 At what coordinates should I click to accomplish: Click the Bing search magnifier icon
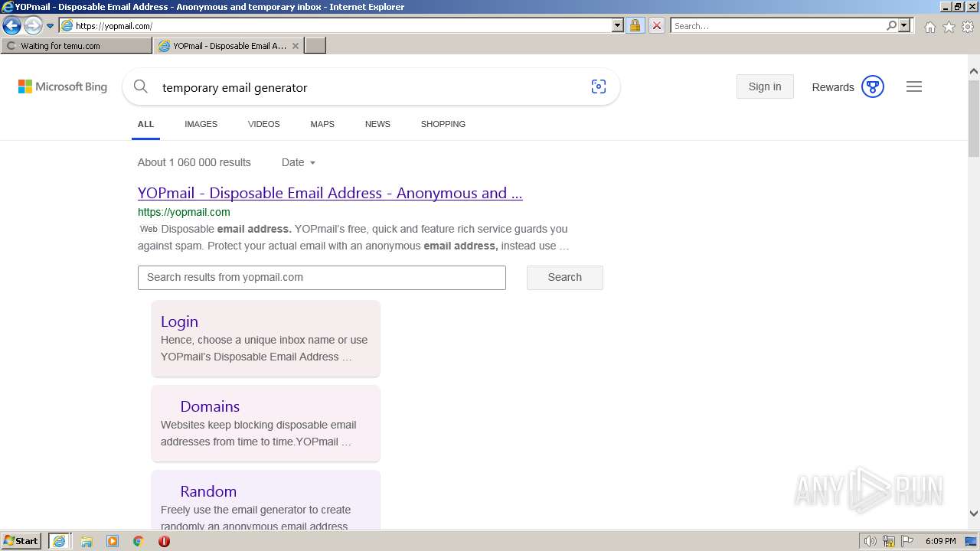point(141,87)
